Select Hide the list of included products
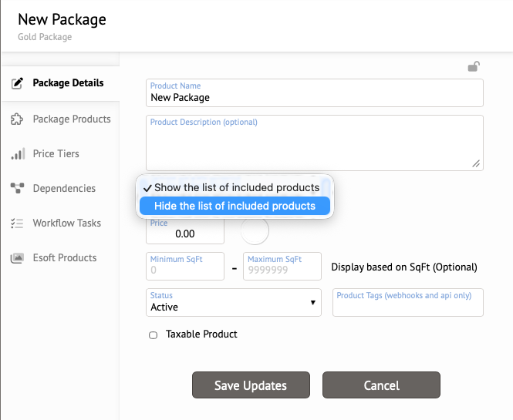Screen dimensions: 513x420 [x=235, y=206]
